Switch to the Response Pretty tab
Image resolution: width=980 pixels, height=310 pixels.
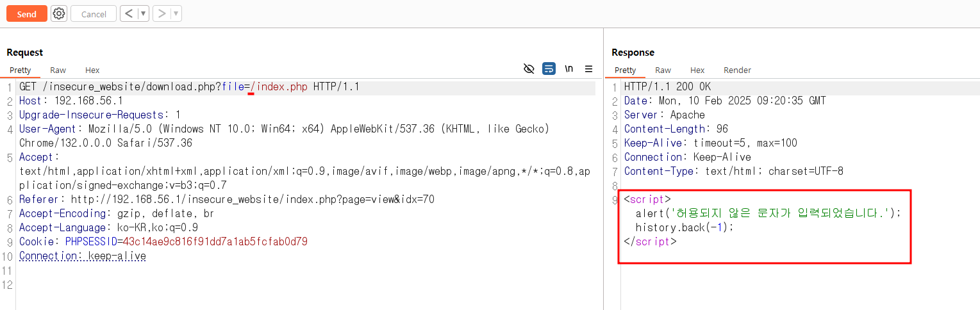(625, 70)
